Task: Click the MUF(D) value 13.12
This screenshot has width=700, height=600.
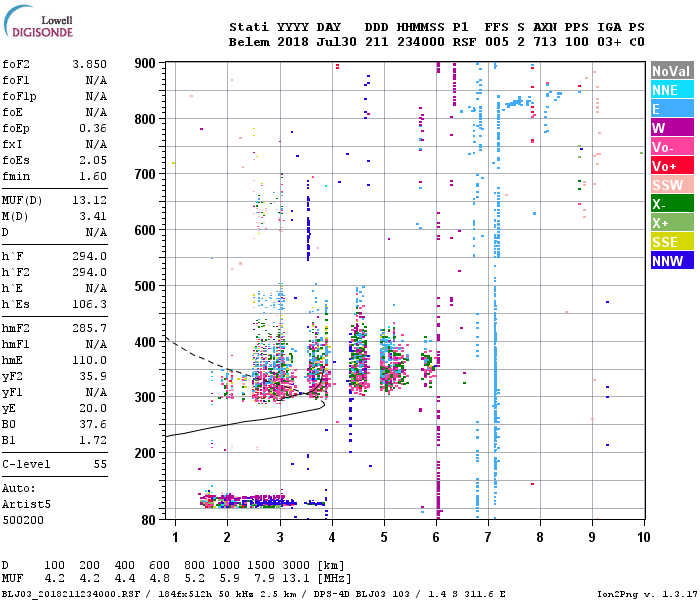Action: coord(89,200)
